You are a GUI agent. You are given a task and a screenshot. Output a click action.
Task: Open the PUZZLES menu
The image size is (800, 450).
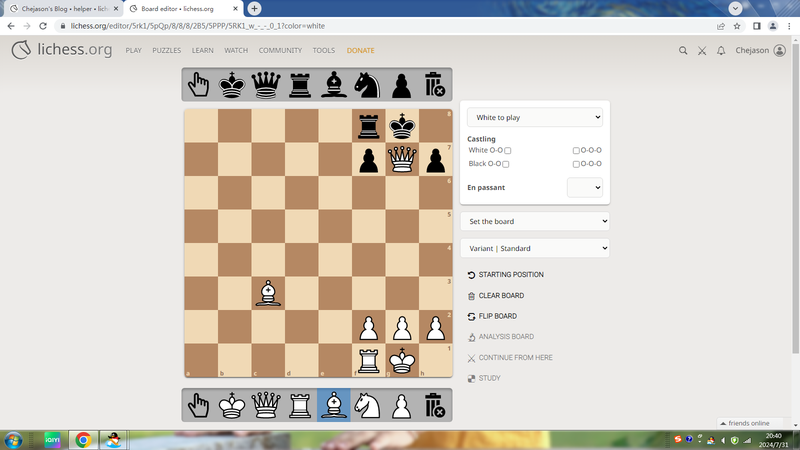pos(166,50)
